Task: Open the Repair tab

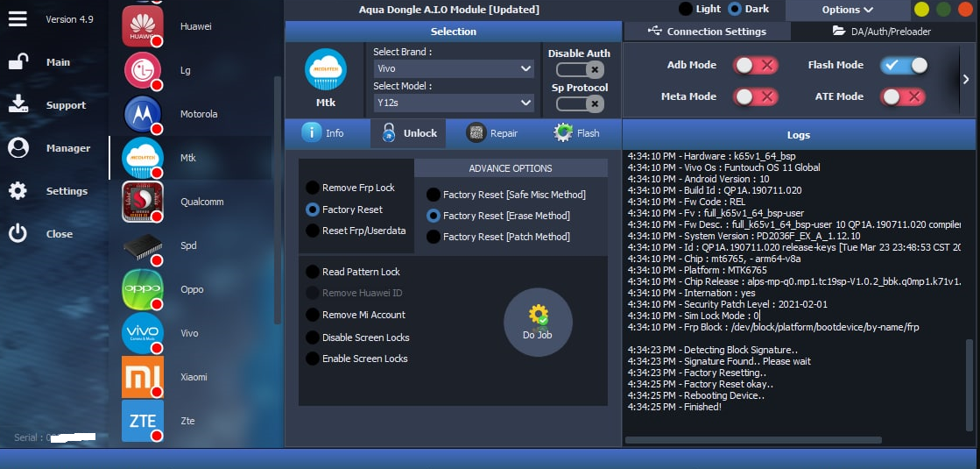Action: (492, 133)
